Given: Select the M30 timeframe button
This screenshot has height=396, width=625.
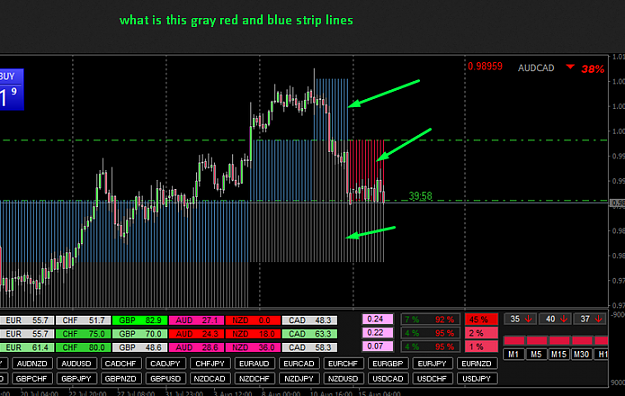Looking at the screenshot, I should pyautogui.click(x=581, y=354).
